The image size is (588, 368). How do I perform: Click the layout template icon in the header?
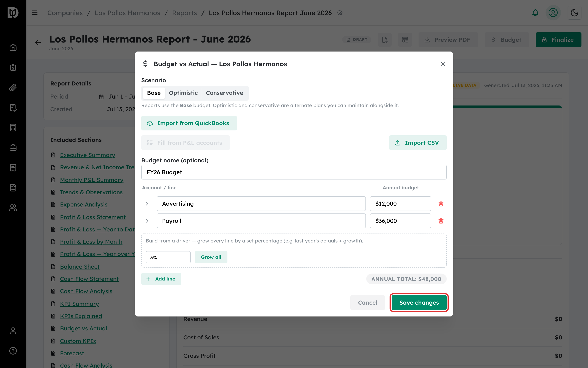(405, 40)
